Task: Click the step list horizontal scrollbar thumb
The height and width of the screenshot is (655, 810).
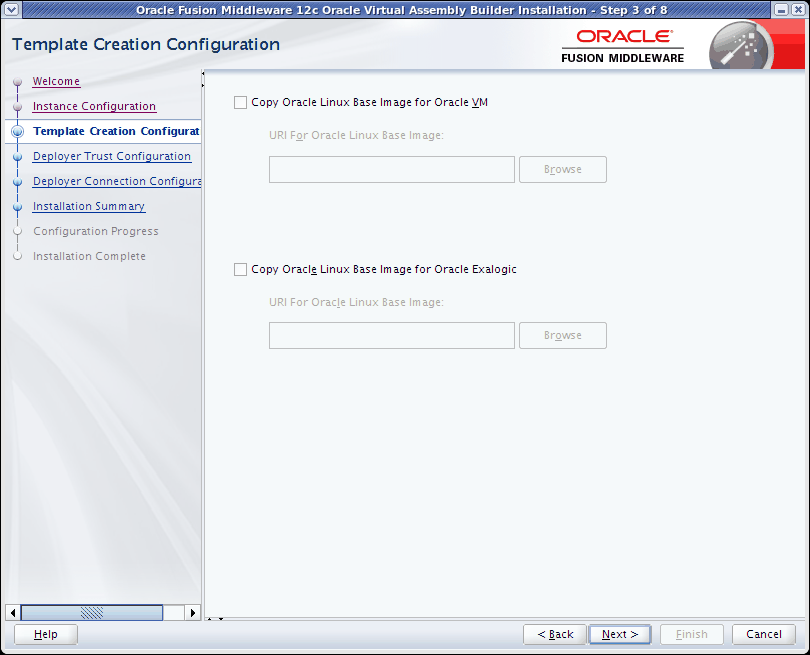Action: click(x=91, y=613)
